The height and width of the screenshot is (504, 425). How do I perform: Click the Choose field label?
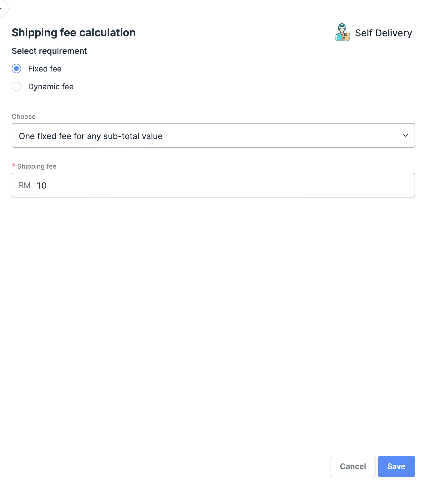click(x=24, y=116)
